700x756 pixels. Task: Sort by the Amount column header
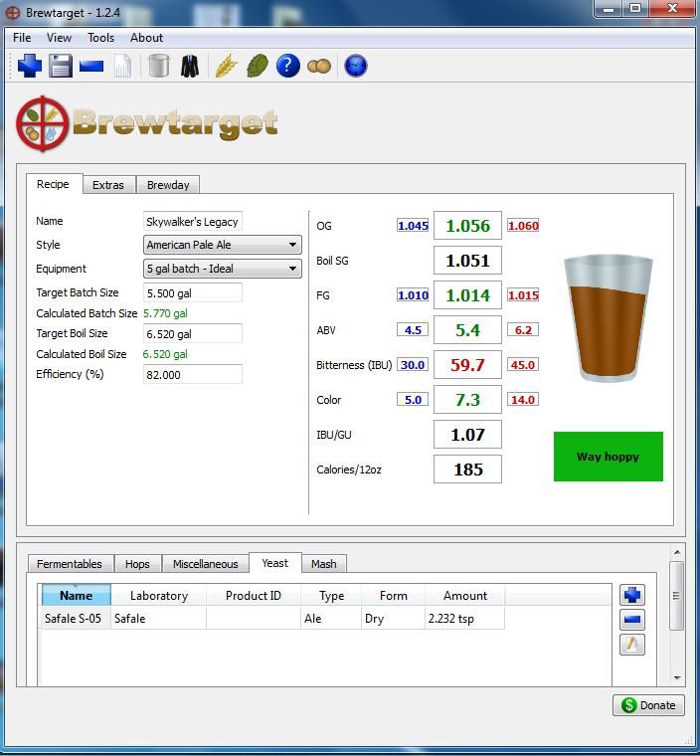click(465, 596)
